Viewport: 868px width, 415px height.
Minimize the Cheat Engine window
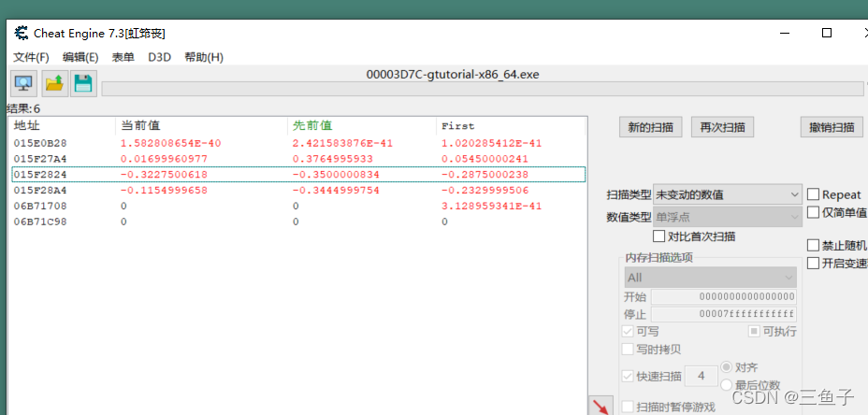tap(785, 34)
